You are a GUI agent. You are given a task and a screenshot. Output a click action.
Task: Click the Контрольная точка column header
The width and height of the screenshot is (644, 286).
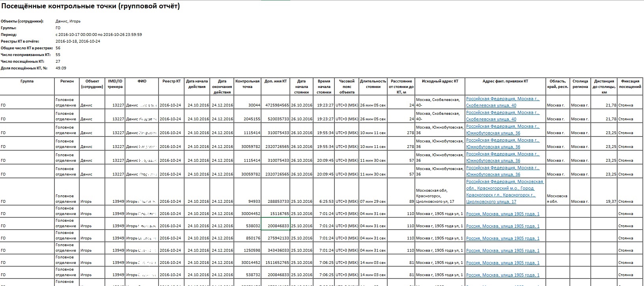[x=247, y=84]
